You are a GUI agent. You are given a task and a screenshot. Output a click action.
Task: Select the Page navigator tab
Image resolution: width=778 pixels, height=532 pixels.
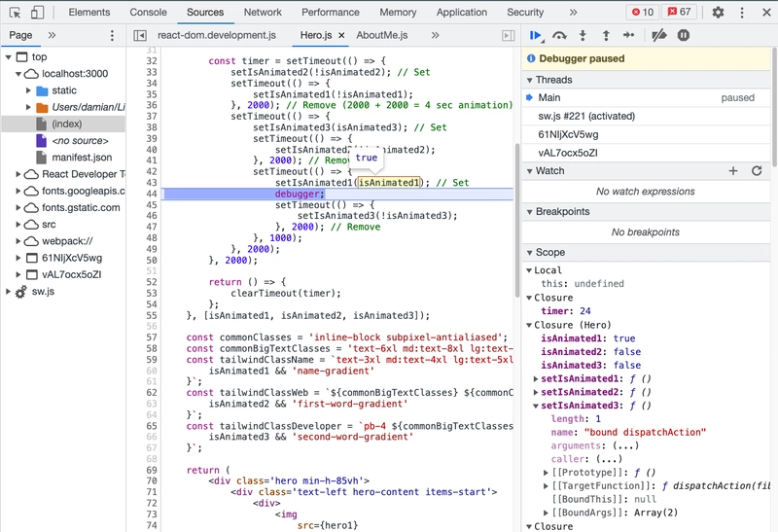(20, 35)
